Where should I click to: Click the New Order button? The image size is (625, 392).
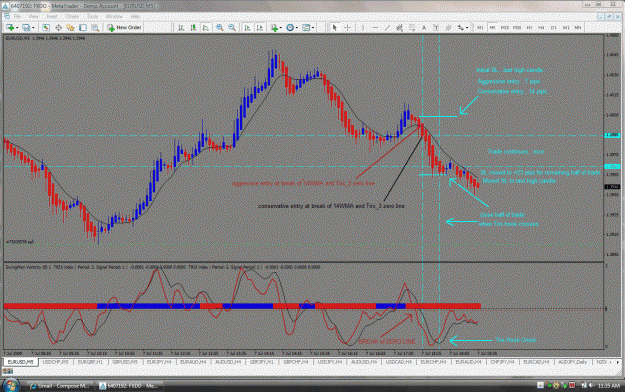pyautogui.click(x=124, y=28)
